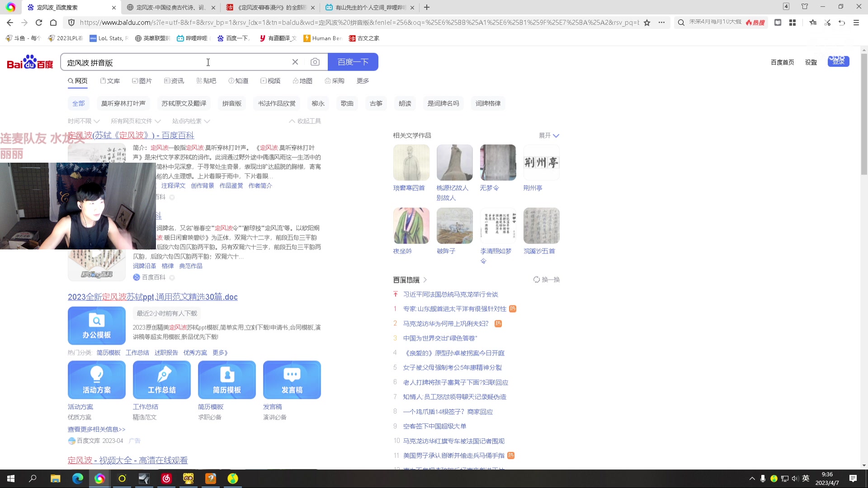
Task: Open the 有道翻译 bookmark
Action: coord(278,38)
